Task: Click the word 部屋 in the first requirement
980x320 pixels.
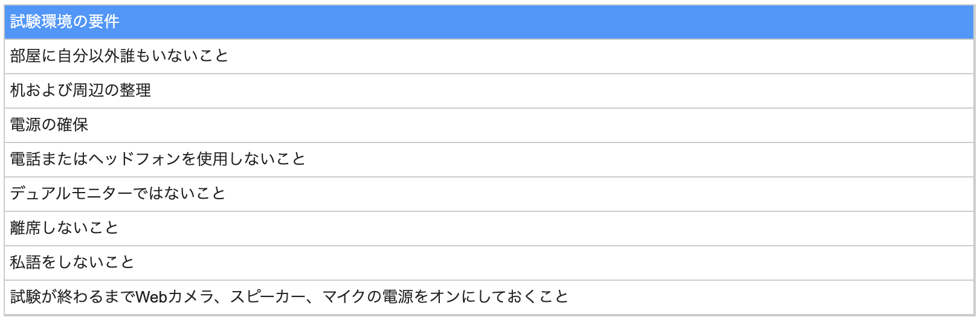Action: [x=25, y=56]
